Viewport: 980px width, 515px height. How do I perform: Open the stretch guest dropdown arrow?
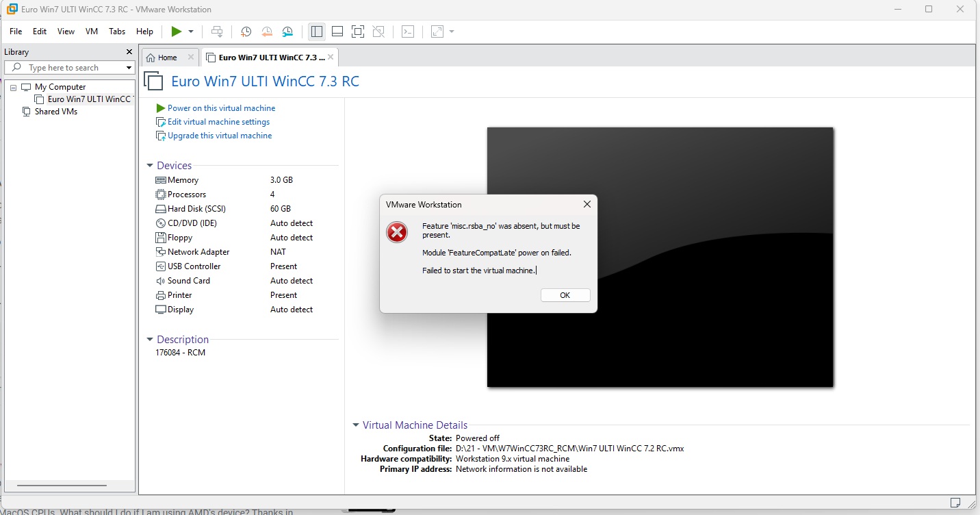point(452,32)
